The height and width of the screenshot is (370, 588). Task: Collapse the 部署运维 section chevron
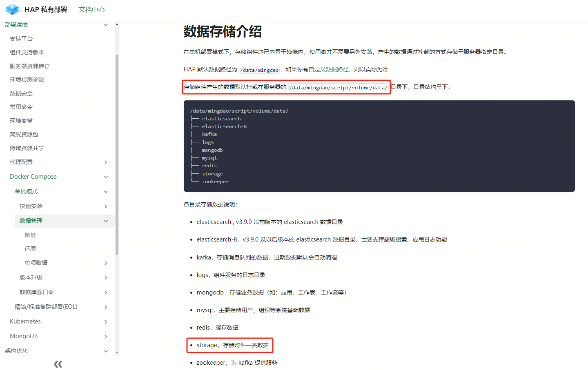click(106, 25)
